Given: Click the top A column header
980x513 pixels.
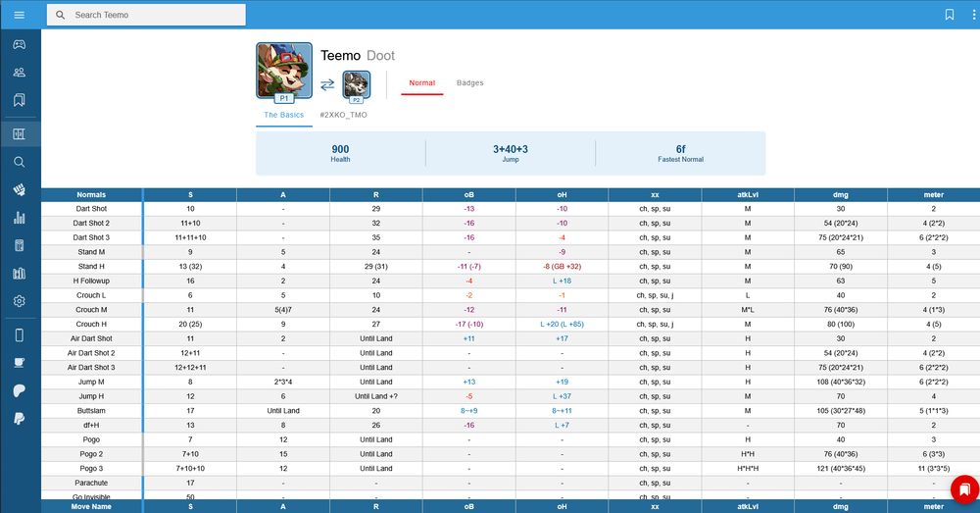Looking at the screenshot, I should pyautogui.click(x=283, y=194).
